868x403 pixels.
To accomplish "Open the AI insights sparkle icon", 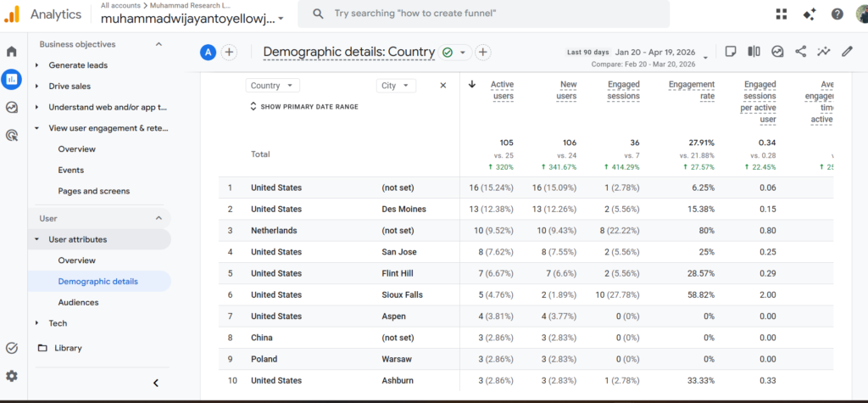I will [x=810, y=14].
